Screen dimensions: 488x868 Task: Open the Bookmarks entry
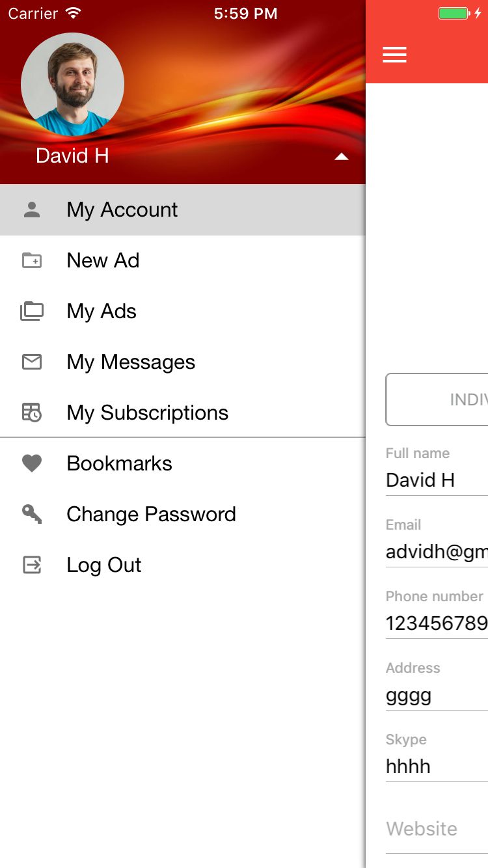coord(119,463)
